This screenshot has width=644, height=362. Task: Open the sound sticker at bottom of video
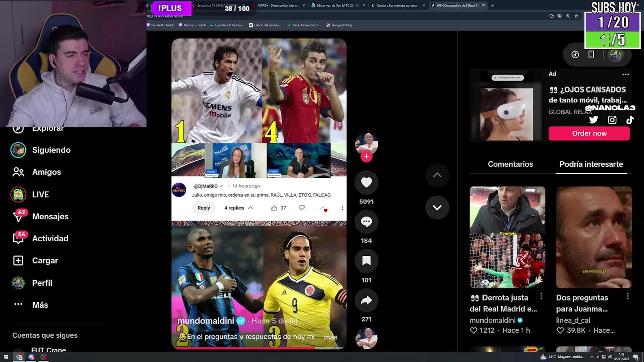[x=366, y=338]
